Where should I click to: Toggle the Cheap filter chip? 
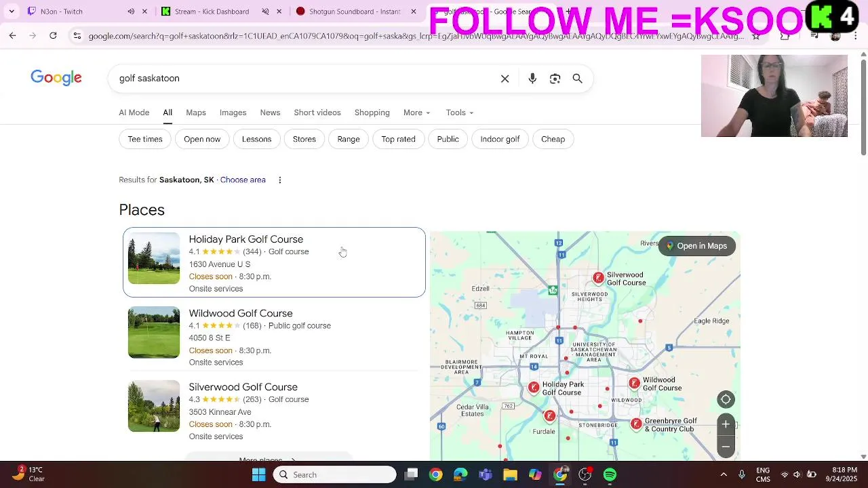[553, 139]
